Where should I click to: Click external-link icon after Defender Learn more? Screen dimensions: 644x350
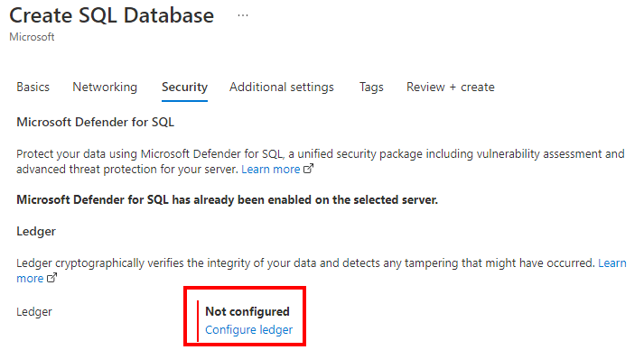click(x=308, y=169)
